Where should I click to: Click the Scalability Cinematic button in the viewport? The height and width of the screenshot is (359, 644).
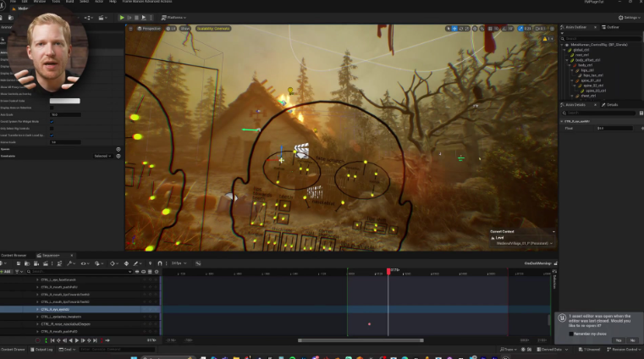pyautogui.click(x=213, y=29)
